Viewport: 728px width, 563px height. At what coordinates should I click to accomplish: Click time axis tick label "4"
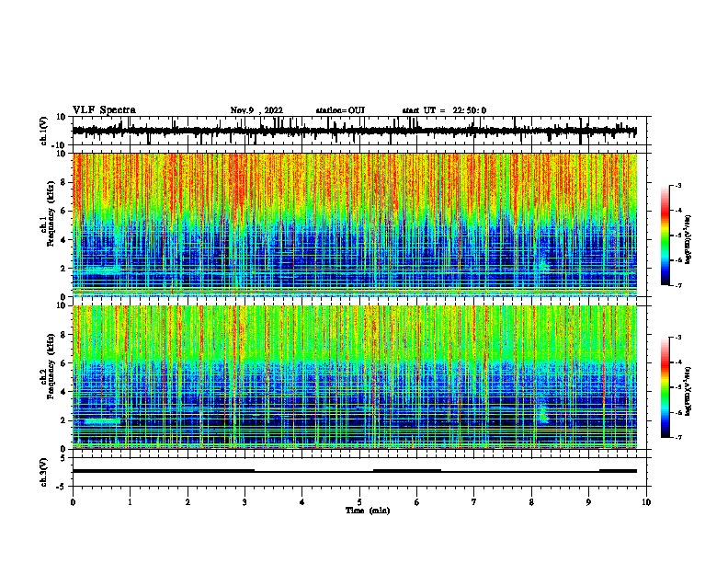pyautogui.click(x=302, y=502)
